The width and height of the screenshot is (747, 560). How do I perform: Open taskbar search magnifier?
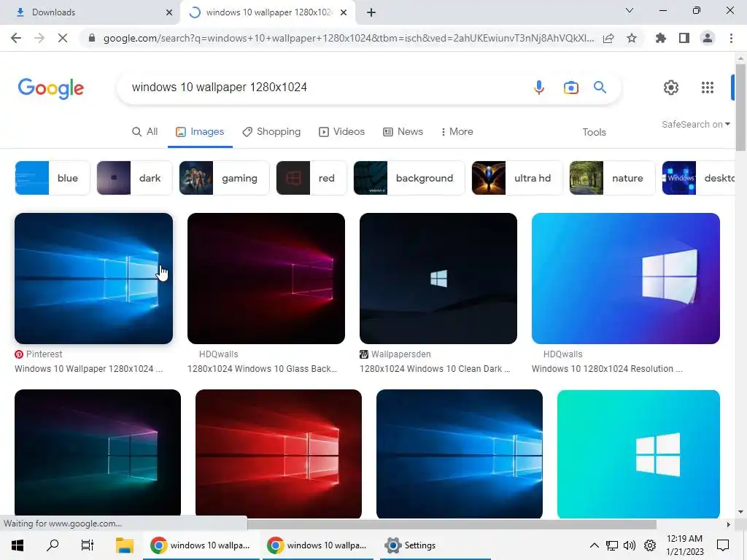pos(53,545)
